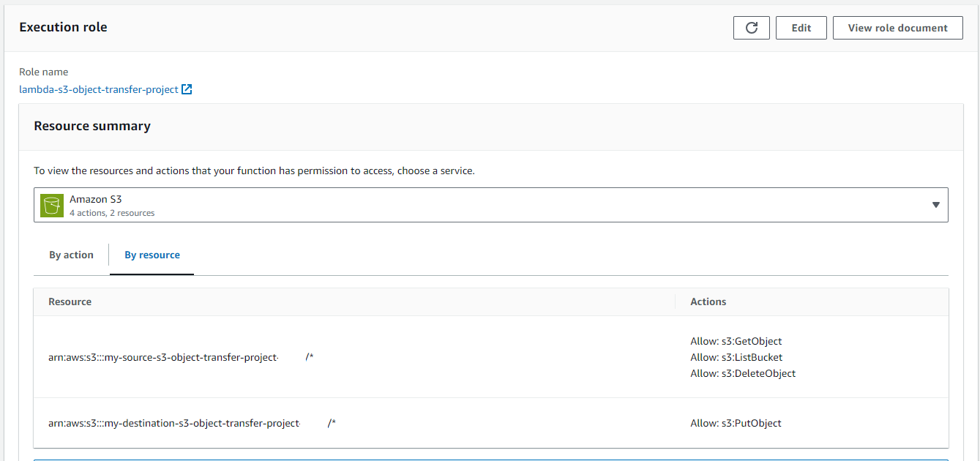
Task: Open View role document
Action: point(898,28)
